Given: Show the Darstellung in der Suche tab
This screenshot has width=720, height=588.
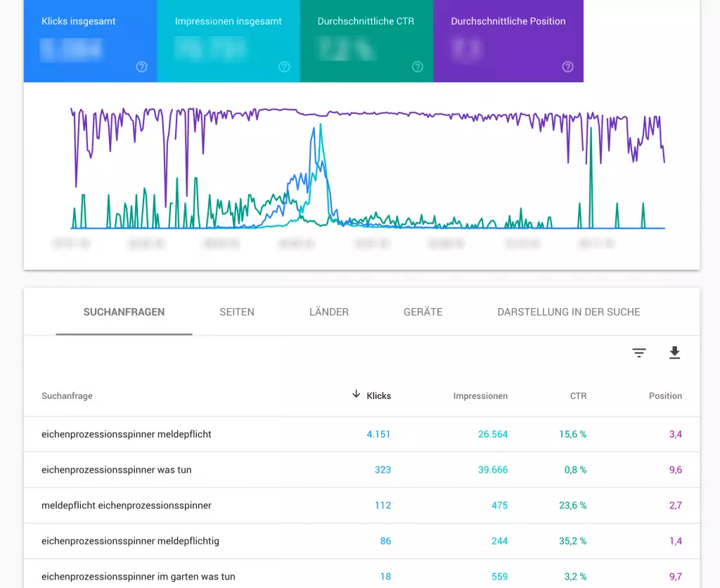Looking at the screenshot, I should pos(569,312).
